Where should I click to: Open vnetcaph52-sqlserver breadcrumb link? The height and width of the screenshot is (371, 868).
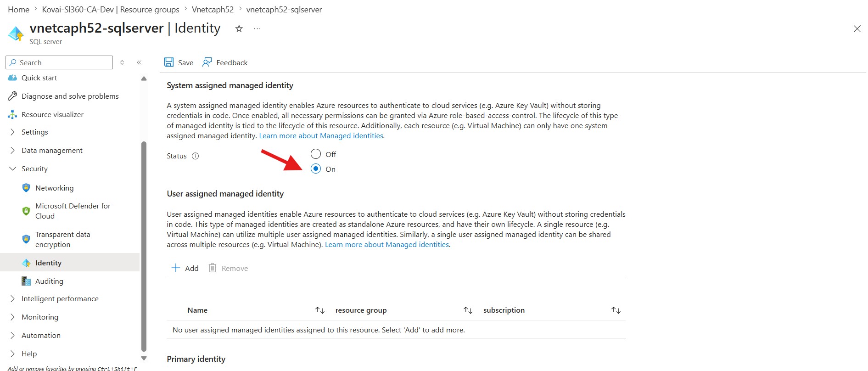point(284,10)
